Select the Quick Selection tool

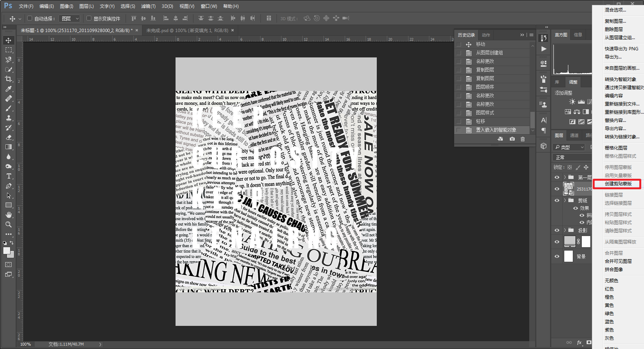pos(8,69)
